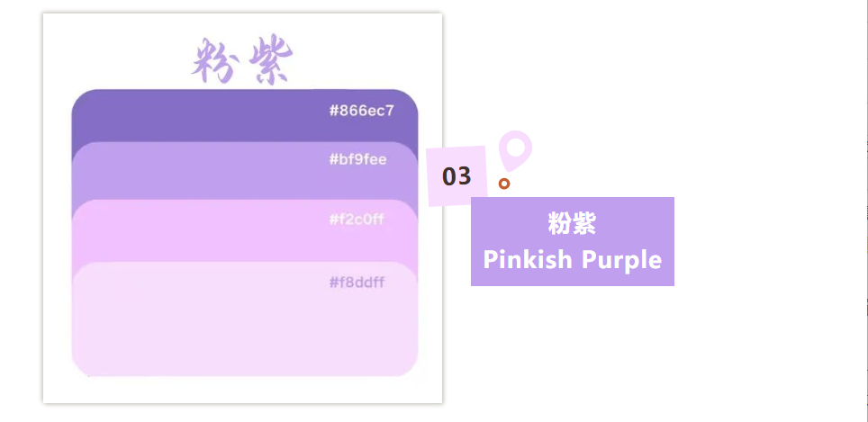This screenshot has height=422, width=868.
Task: Click the #bf9fee hex code label
Action: click(357, 159)
